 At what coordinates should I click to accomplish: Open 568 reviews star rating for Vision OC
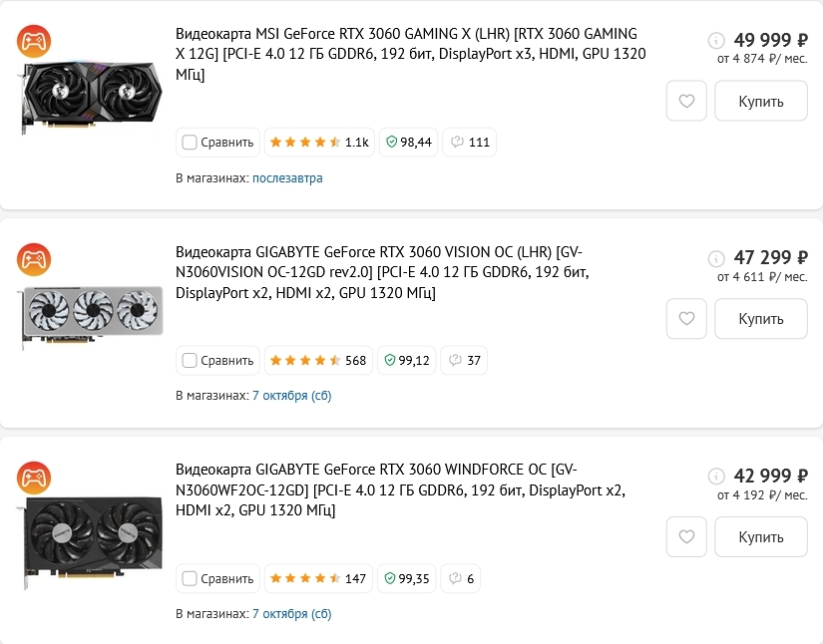pos(318,360)
